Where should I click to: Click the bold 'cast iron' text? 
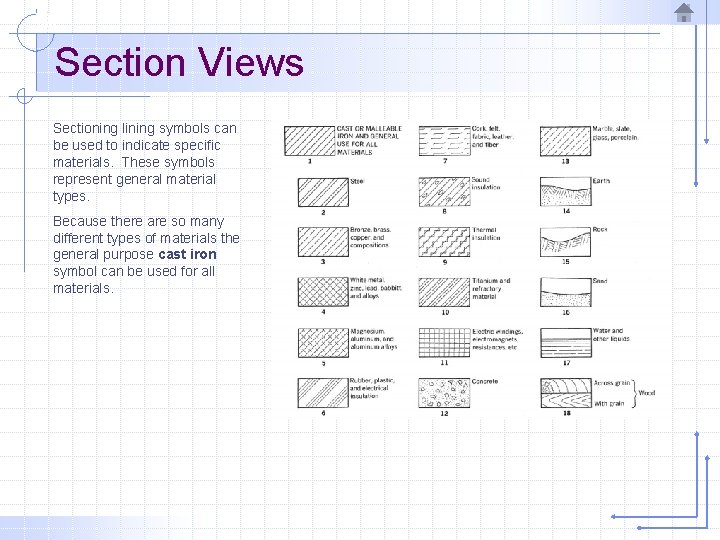point(187,254)
